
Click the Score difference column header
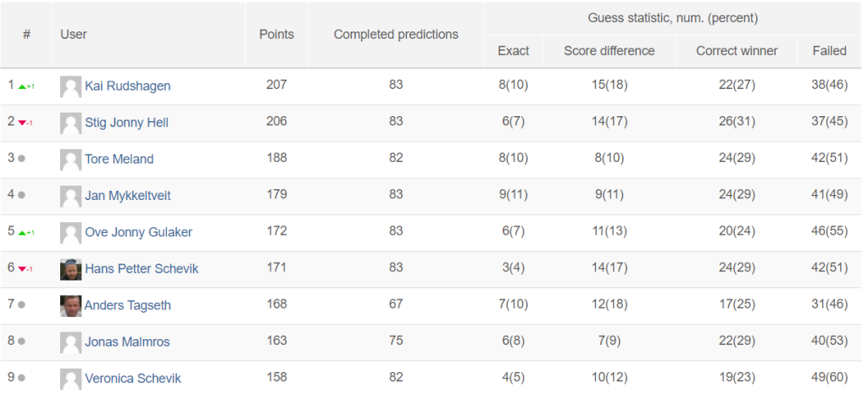609,51
